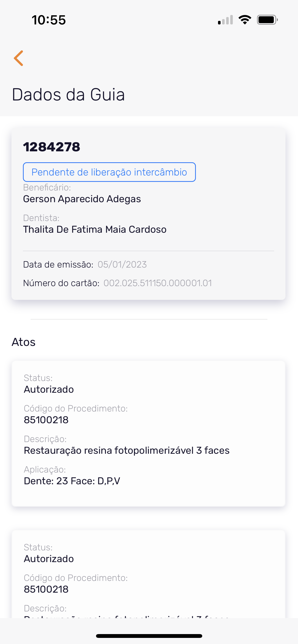Tap second act's Autorizado status

pyautogui.click(x=49, y=559)
